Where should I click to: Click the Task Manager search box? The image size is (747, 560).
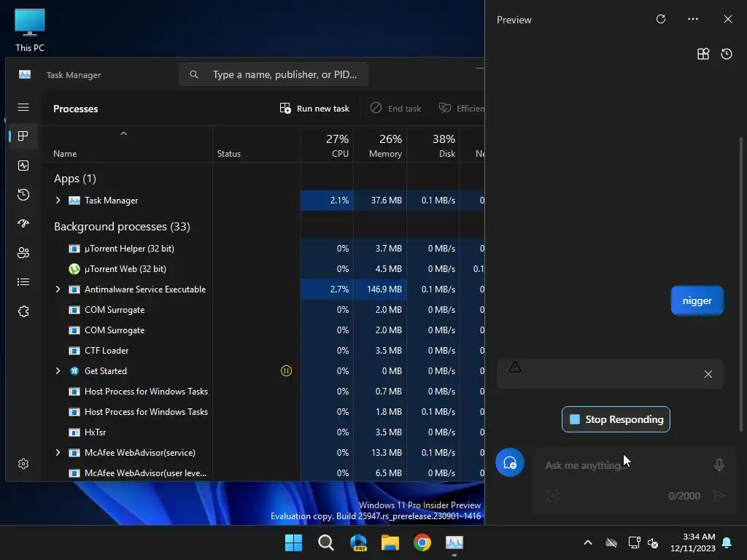coord(274,75)
